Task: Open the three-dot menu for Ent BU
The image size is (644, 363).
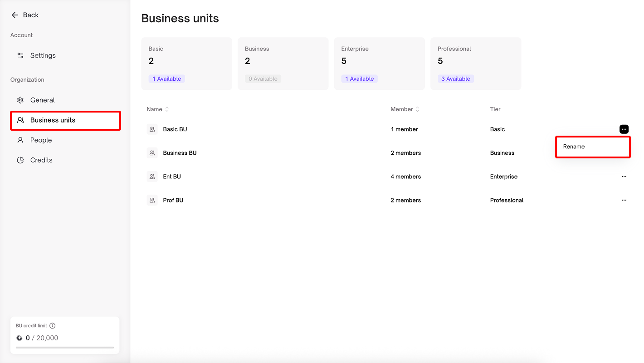Action: click(624, 177)
